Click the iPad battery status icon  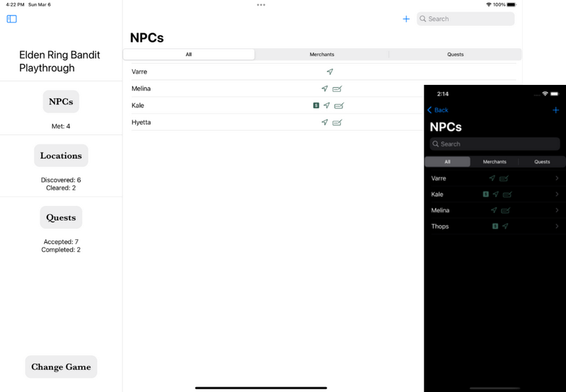point(512,5)
